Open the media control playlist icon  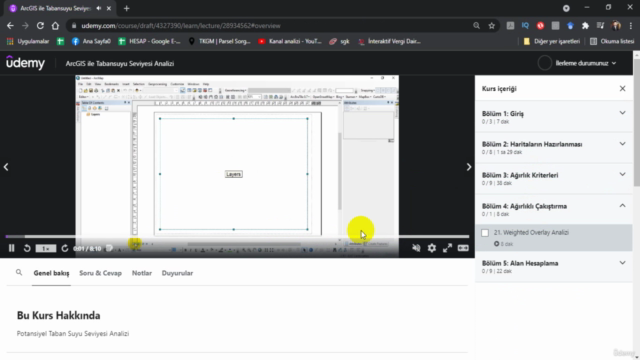[600, 26]
